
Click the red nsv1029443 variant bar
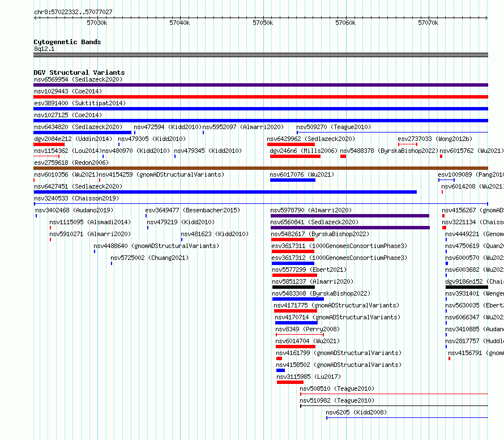[x=260, y=97]
